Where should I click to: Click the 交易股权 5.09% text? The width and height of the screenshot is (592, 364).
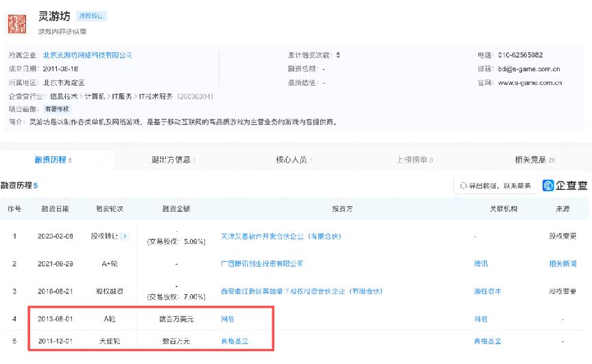point(176,241)
